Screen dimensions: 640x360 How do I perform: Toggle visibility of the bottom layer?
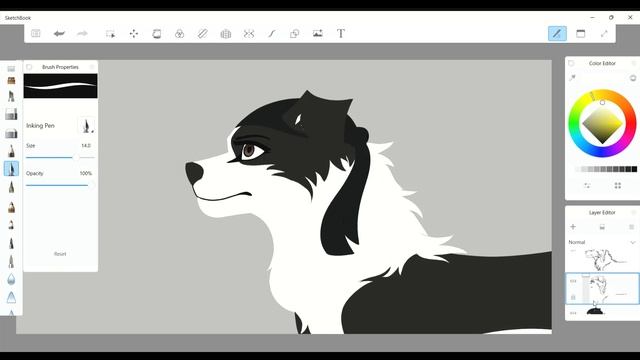[x=573, y=313]
